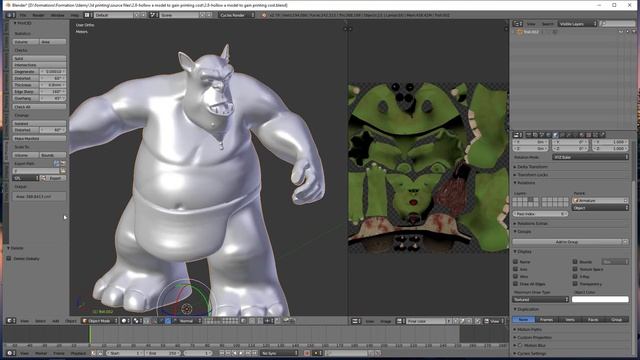Screen dimensions: 640x360
Task: Open the No Sync timeline dropdown
Action: click(279, 353)
